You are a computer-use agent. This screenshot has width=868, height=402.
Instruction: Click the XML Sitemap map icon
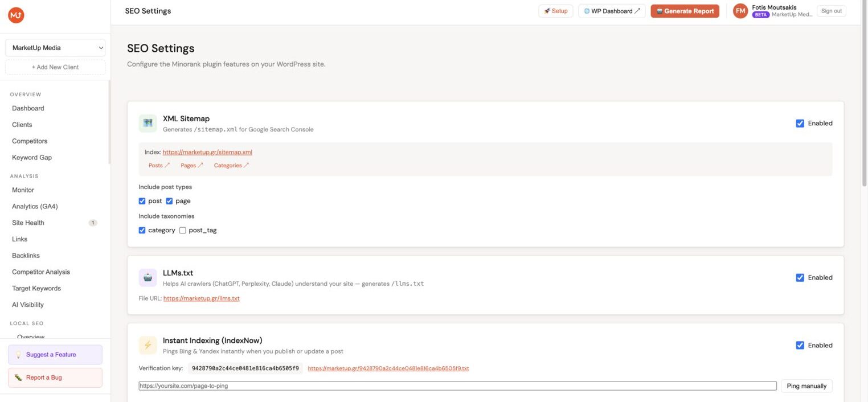click(x=148, y=123)
